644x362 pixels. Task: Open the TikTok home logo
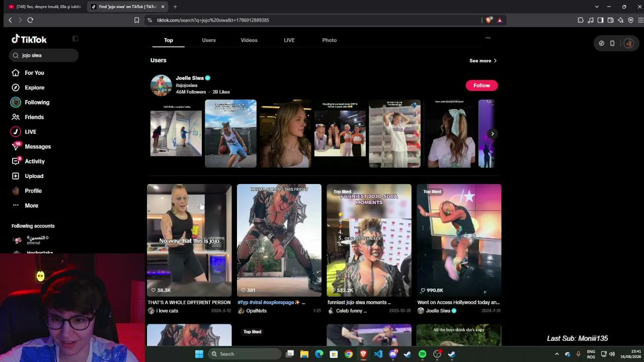pyautogui.click(x=29, y=39)
